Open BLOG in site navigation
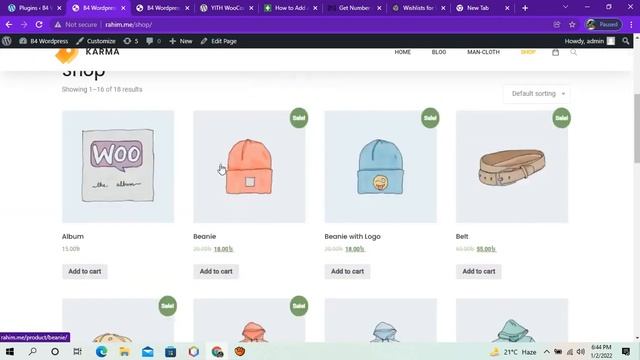This screenshot has height=360, width=640. click(439, 52)
